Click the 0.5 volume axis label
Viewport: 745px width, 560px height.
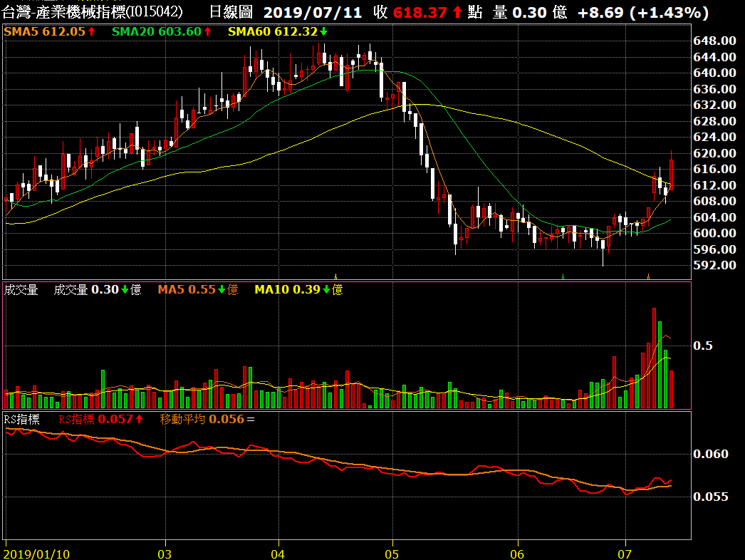coord(703,346)
